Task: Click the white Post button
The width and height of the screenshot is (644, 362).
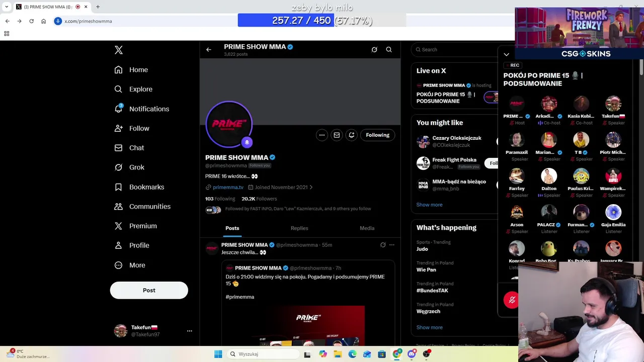Action: click(149, 290)
